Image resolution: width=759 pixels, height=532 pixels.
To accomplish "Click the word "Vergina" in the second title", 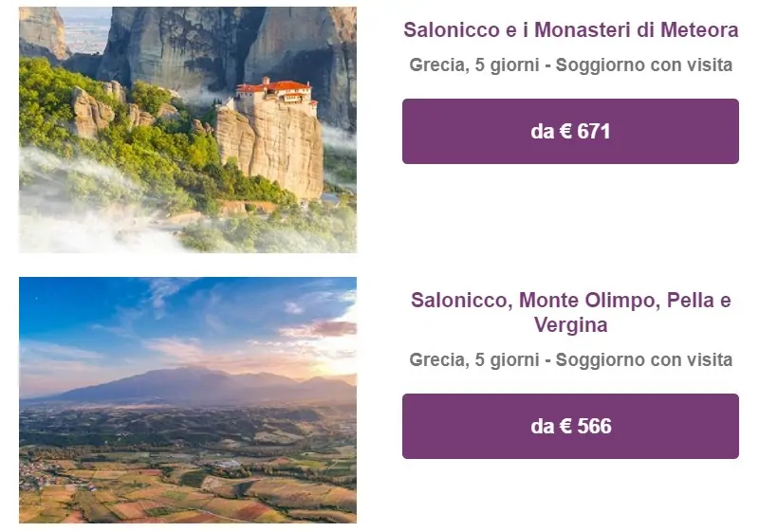I will pos(570,325).
